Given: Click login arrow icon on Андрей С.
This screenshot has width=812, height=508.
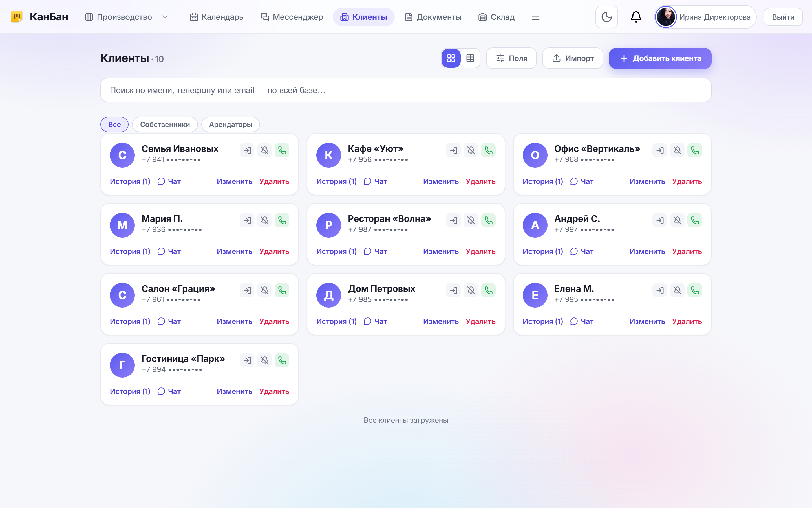Looking at the screenshot, I should pyautogui.click(x=660, y=220).
